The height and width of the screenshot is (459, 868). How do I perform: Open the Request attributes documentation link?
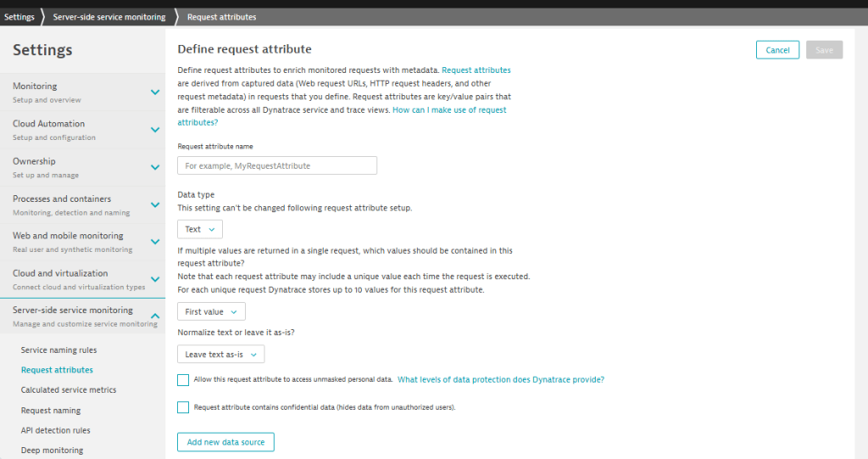coord(476,70)
